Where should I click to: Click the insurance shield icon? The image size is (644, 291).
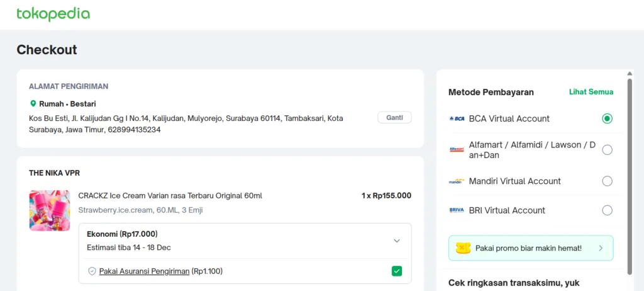click(92, 271)
